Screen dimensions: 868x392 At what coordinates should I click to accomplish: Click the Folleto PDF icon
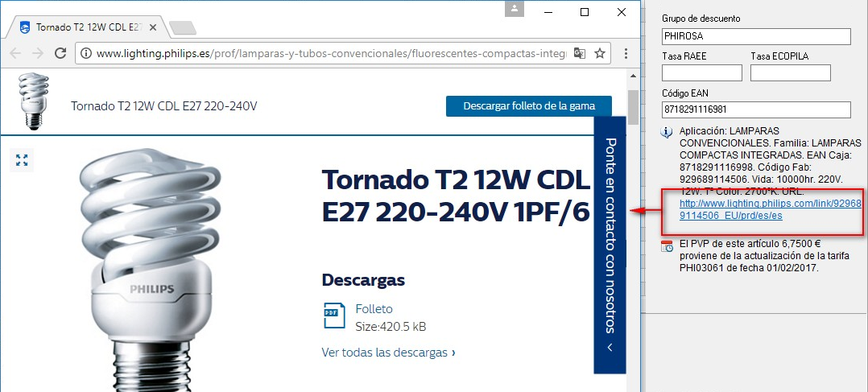[334, 315]
